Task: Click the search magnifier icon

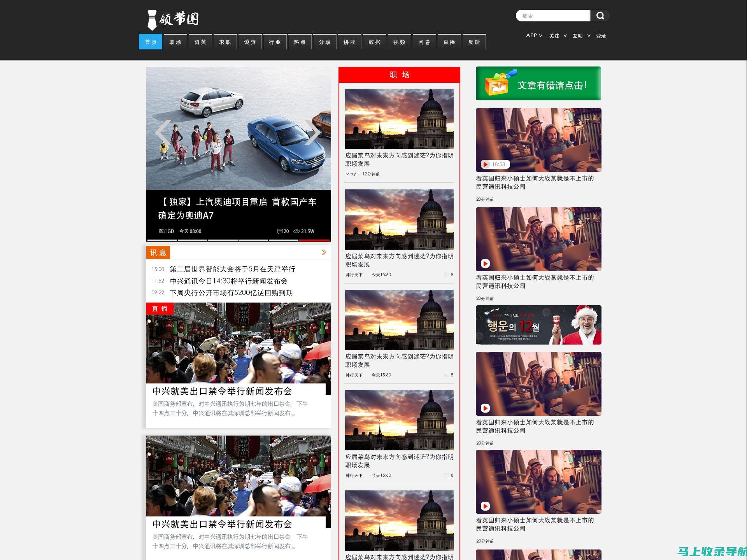Action: [x=600, y=16]
